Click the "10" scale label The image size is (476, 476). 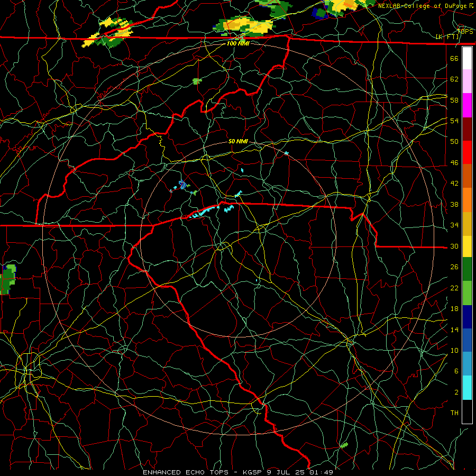[x=454, y=350]
